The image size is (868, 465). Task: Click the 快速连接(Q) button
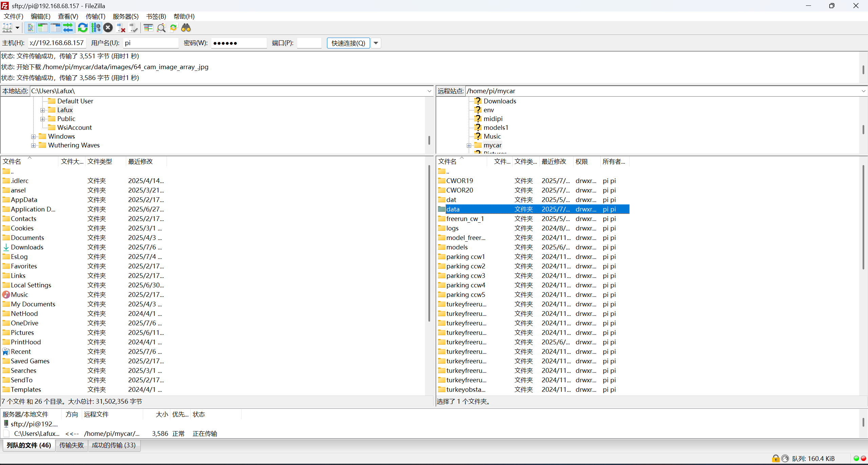coord(348,43)
